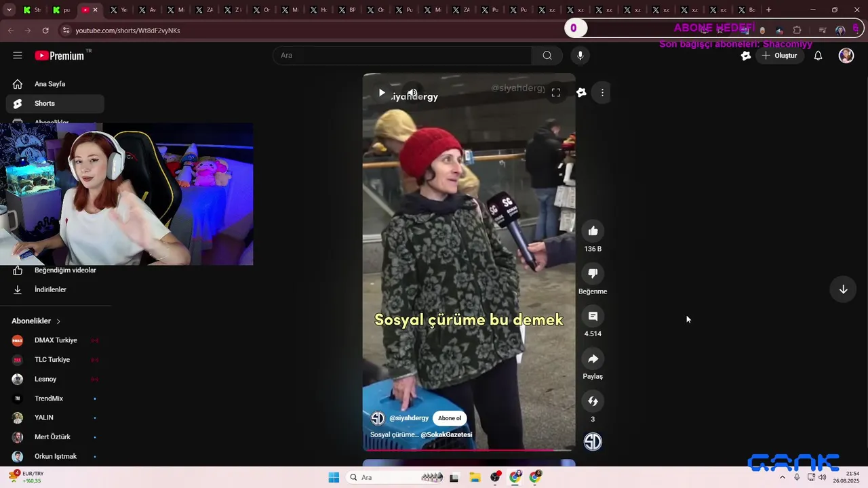The height and width of the screenshot is (488, 868).
Task: Go to Ana Sayfa in sidebar
Action: [x=55, y=84]
